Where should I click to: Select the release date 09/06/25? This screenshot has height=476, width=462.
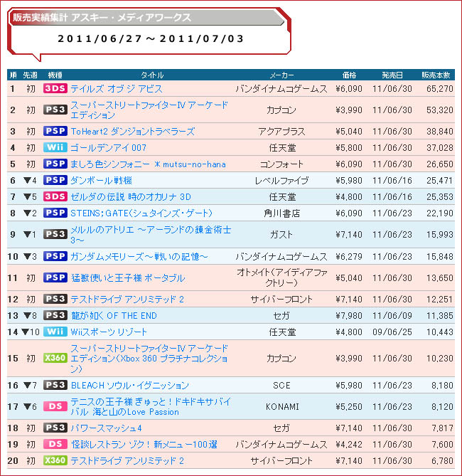[x=392, y=332]
